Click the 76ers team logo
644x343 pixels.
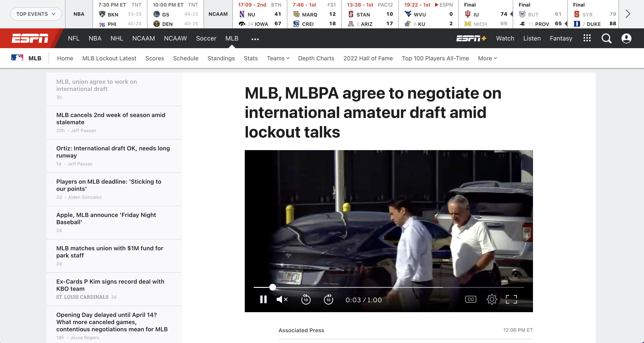[x=102, y=24]
